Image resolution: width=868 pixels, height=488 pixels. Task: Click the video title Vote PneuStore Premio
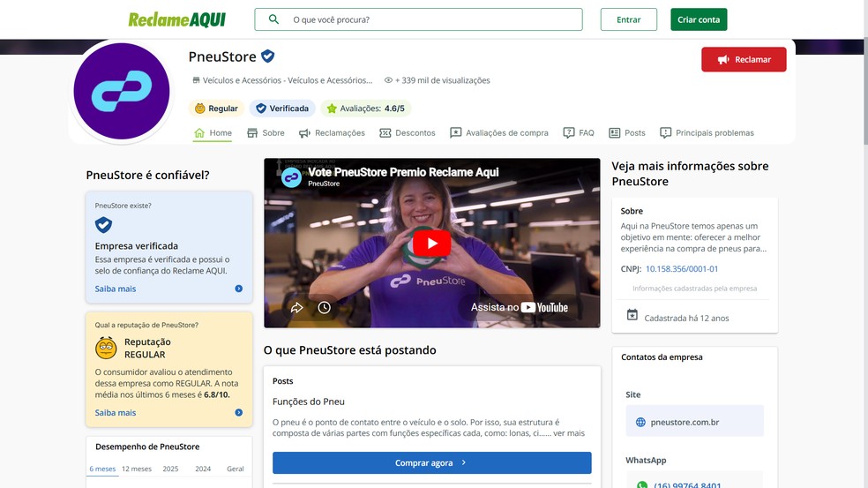(x=403, y=172)
